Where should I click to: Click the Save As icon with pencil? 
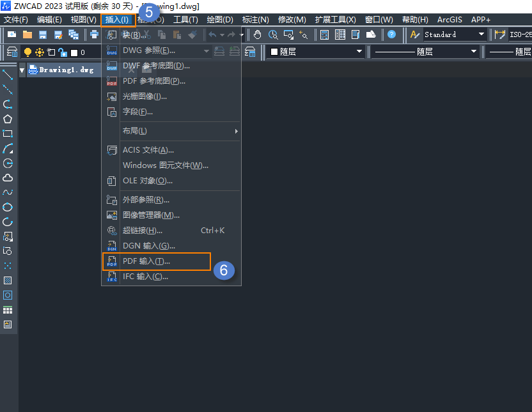[58, 34]
